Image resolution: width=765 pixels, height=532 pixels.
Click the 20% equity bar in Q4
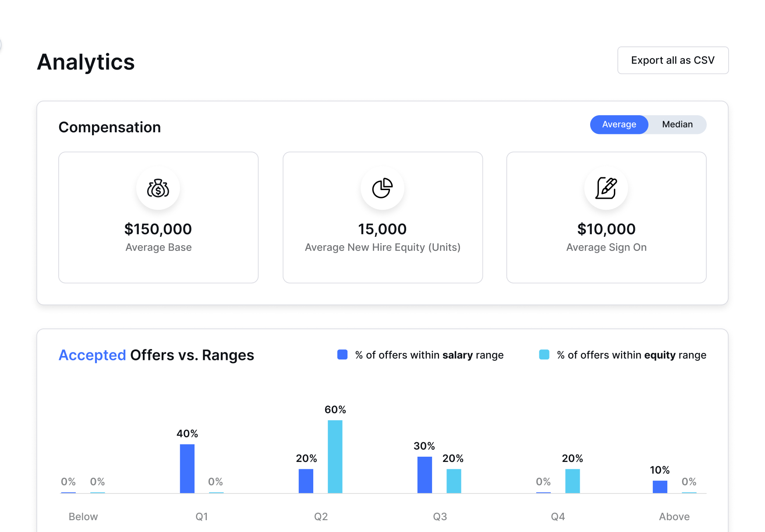tap(572, 481)
